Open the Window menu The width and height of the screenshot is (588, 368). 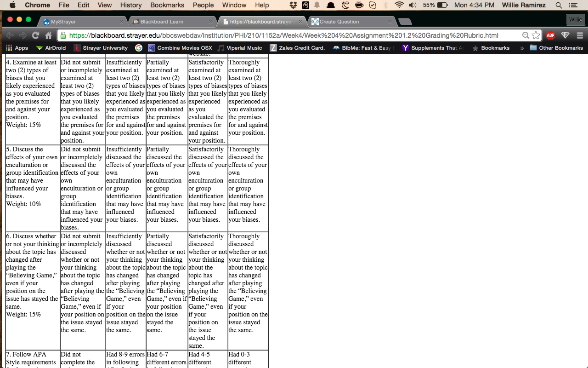click(234, 5)
